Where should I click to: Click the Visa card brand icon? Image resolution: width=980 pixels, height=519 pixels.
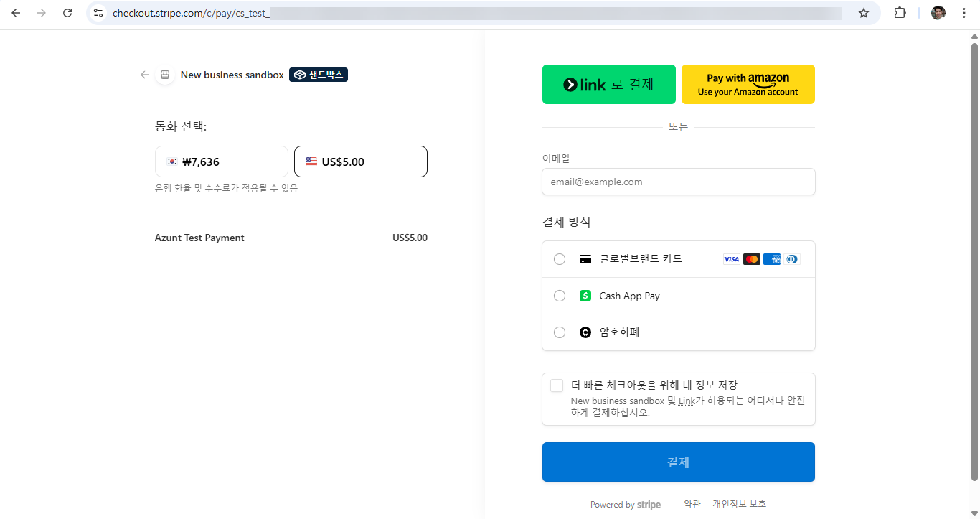(731, 259)
